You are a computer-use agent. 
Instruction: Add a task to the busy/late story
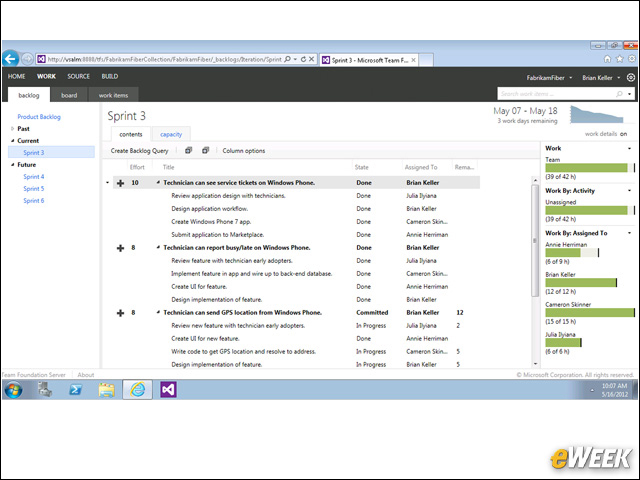[x=120, y=248]
